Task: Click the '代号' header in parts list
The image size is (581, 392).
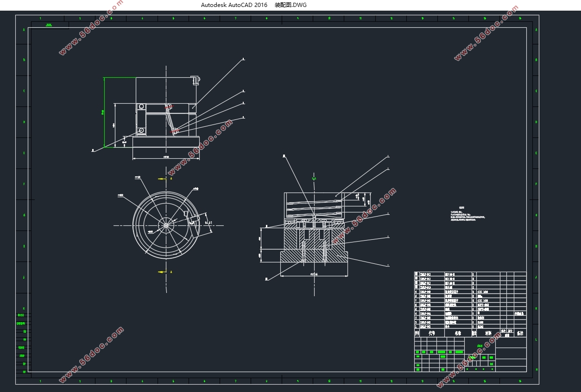Action: pyautogui.click(x=431, y=333)
